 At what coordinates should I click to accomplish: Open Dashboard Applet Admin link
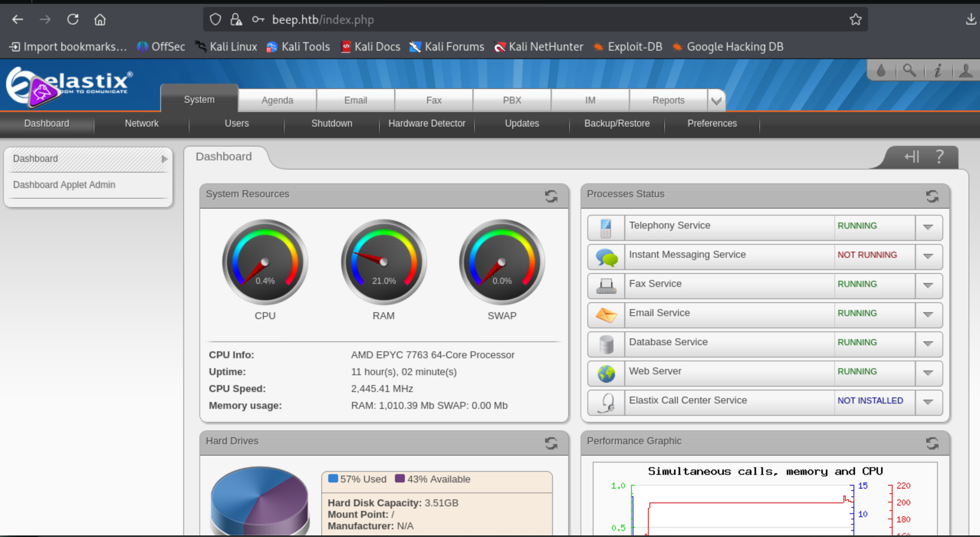tap(64, 185)
